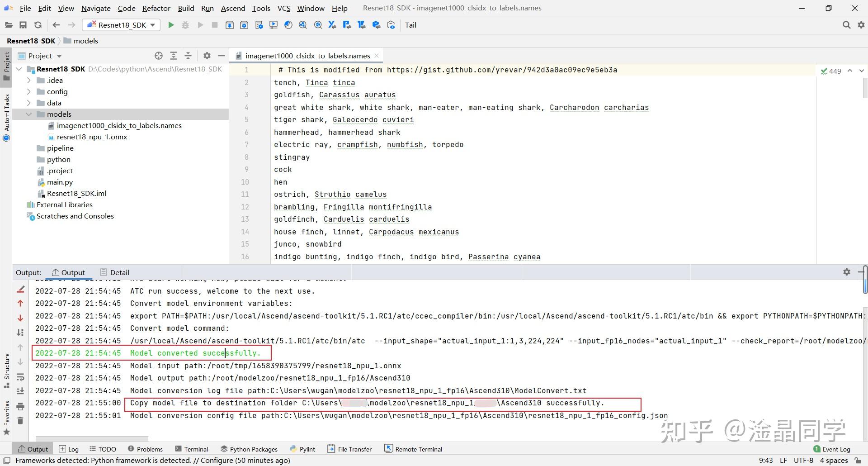Open the System Profiler tool
This screenshot has width=868, height=466.
(288, 25)
